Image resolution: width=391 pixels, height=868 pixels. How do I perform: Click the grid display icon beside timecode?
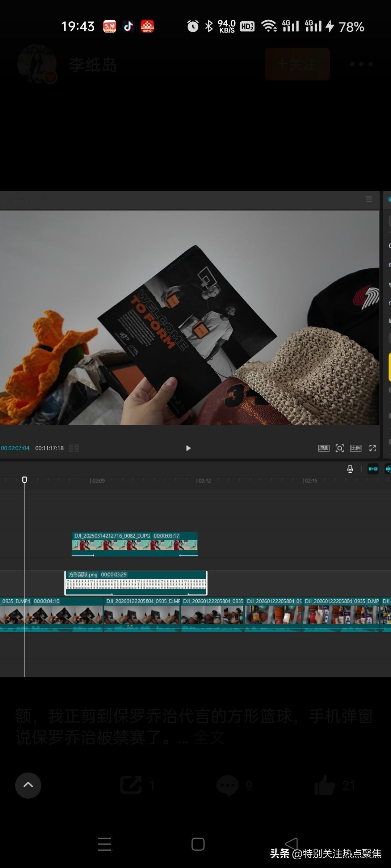74,448
